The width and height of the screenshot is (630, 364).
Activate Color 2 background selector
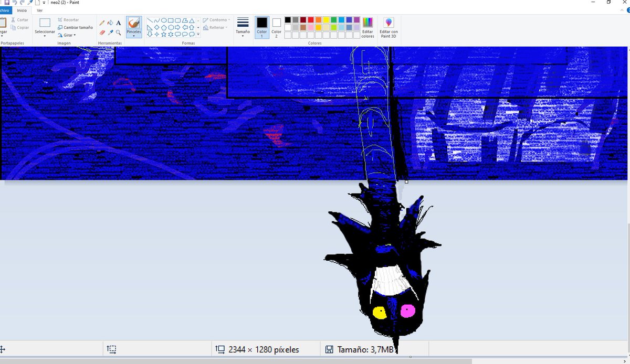[276, 28]
